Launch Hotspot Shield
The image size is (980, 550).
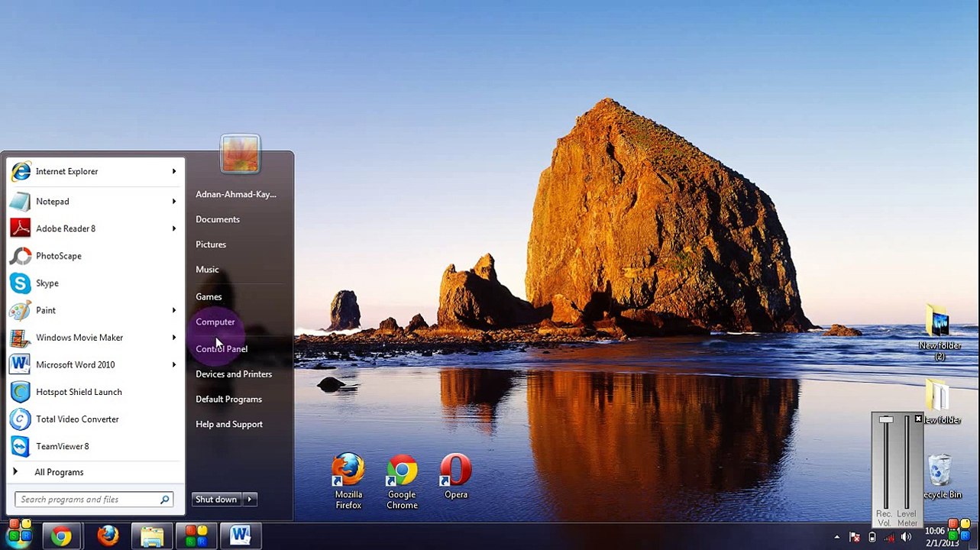coord(95,392)
